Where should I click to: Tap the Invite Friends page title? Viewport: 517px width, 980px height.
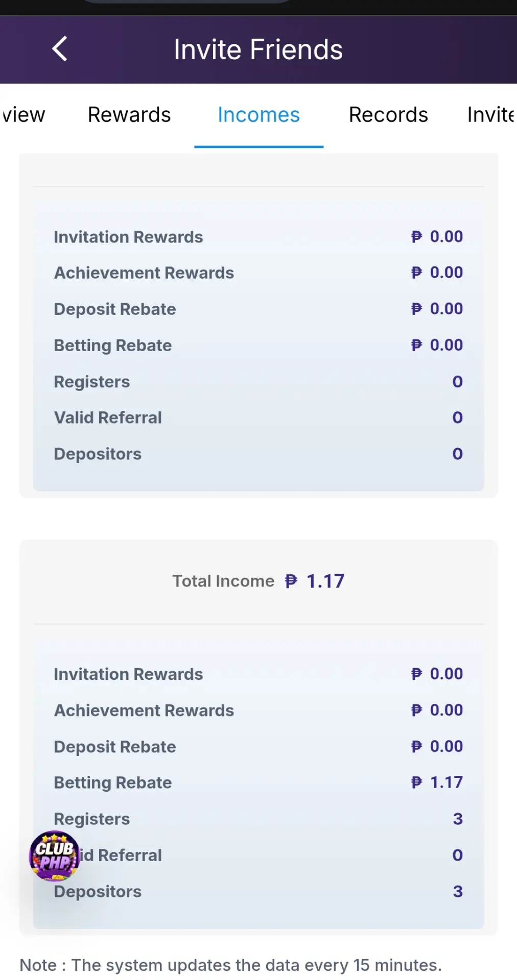click(x=258, y=50)
